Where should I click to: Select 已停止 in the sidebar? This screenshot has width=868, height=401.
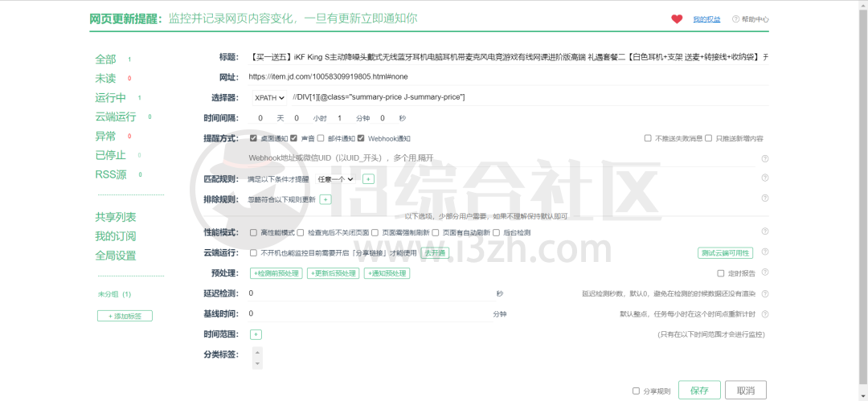[111, 156]
